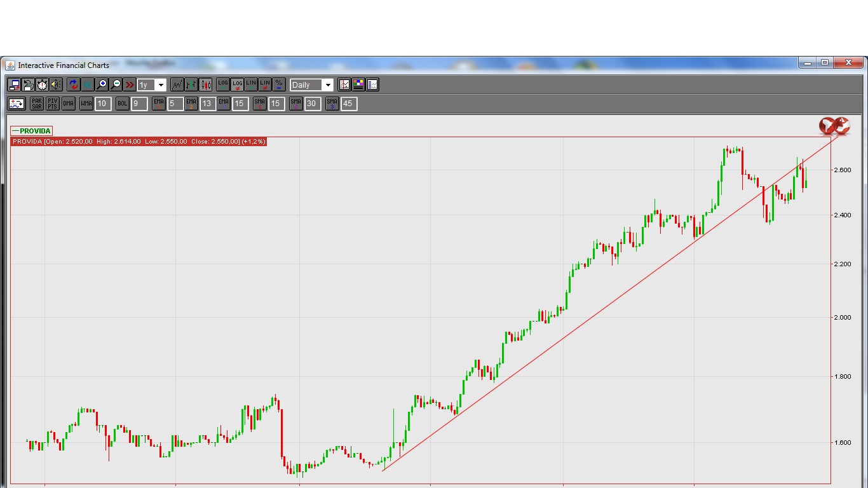Click the 2.400 price axis label
This screenshot has height=488, width=868.
842,215
